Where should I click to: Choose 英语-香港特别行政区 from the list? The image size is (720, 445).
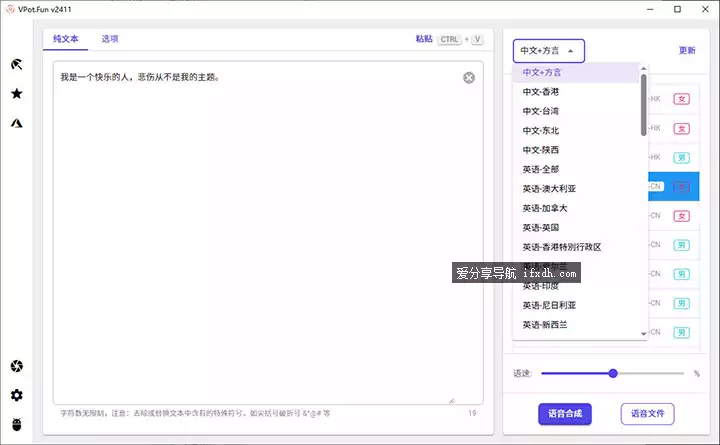pyautogui.click(x=576, y=247)
